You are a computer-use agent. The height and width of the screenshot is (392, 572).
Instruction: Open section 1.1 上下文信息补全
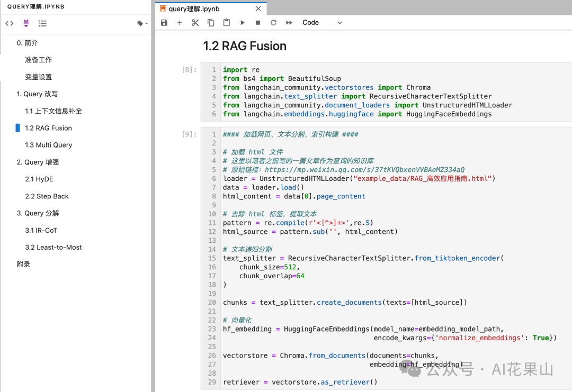(x=53, y=111)
